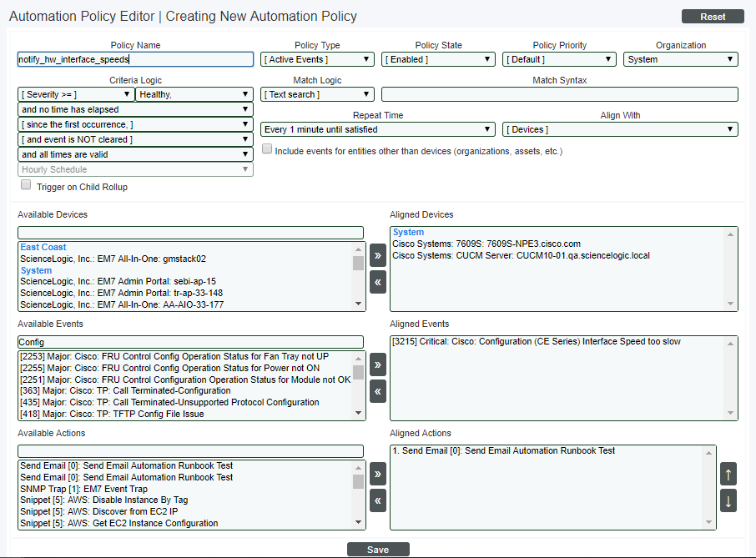The width and height of the screenshot is (756, 558).
Task: Select SNMP Trap EM7 Event Trap action
Action: pyautogui.click(x=83, y=489)
